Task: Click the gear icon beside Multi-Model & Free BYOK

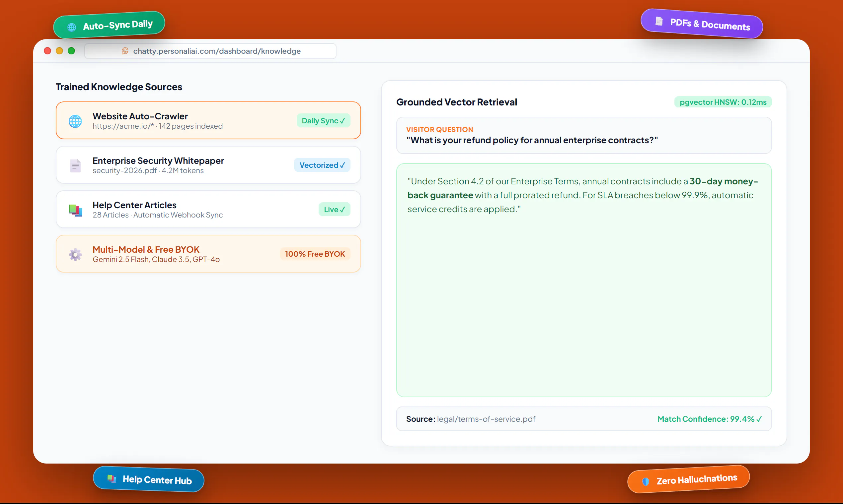Action: 75,254
